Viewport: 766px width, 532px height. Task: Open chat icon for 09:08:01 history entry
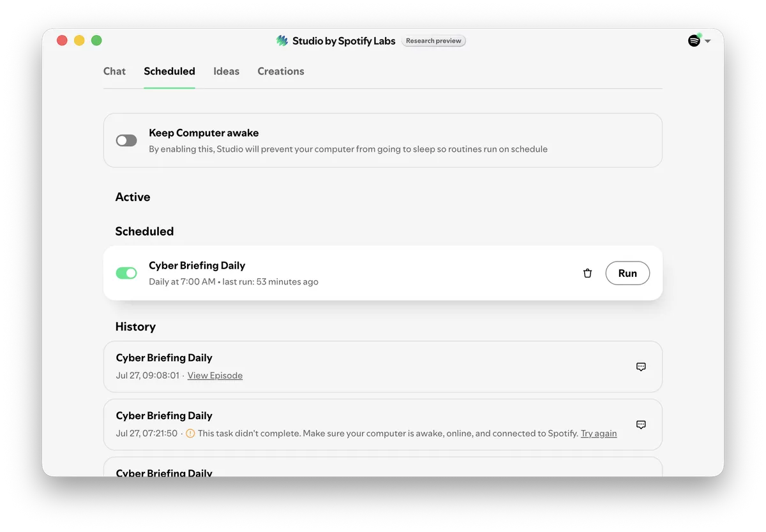pyautogui.click(x=641, y=367)
